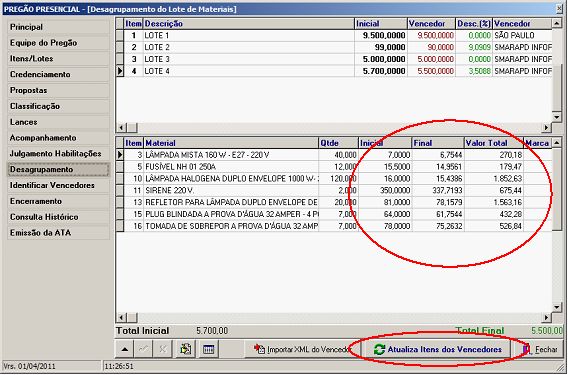Import the winner's XML file
Image resolution: width=568 pixels, height=375 pixels.
tap(302, 349)
